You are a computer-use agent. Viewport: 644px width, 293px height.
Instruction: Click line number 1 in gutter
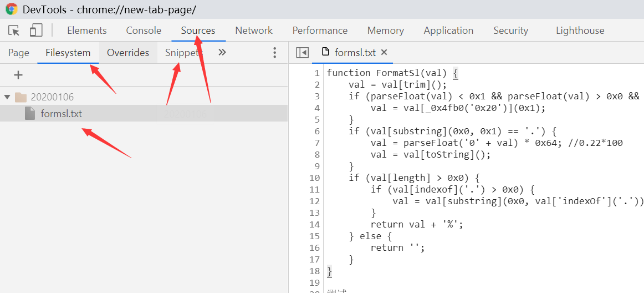(316, 73)
